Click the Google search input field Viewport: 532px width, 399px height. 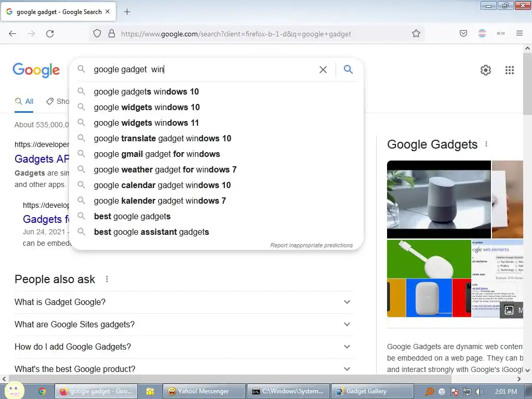[x=204, y=70]
